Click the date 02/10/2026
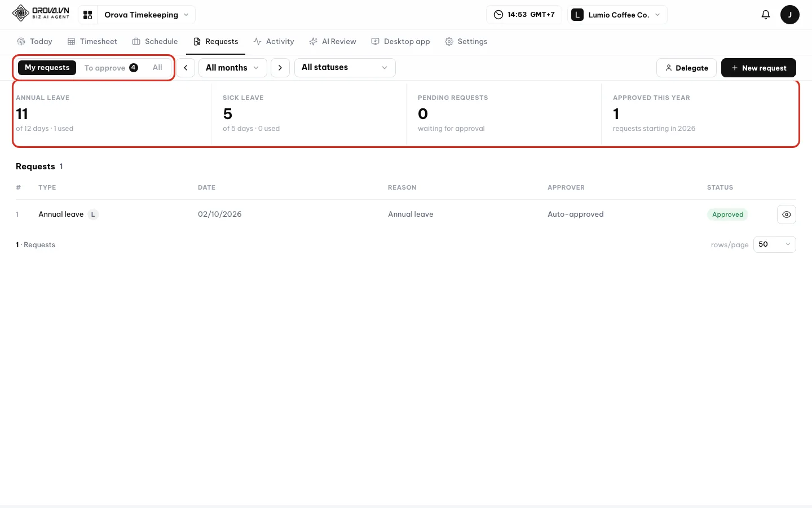812x508 pixels. point(220,214)
